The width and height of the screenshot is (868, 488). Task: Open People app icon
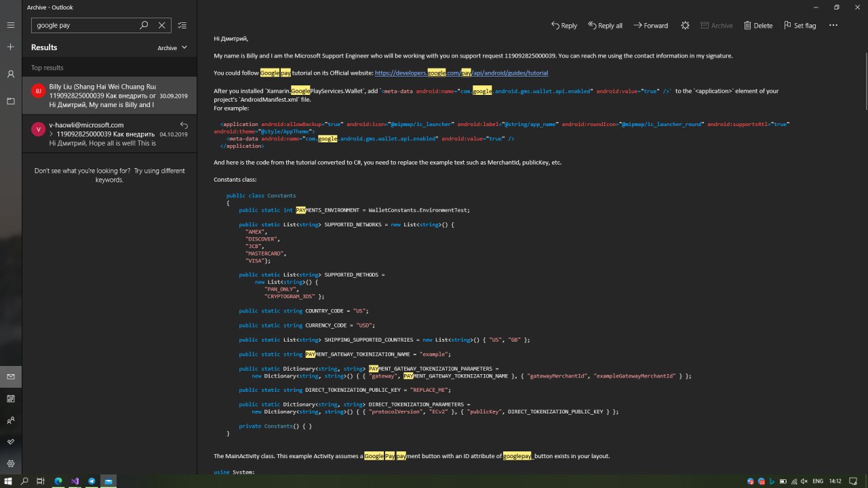(11, 420)
